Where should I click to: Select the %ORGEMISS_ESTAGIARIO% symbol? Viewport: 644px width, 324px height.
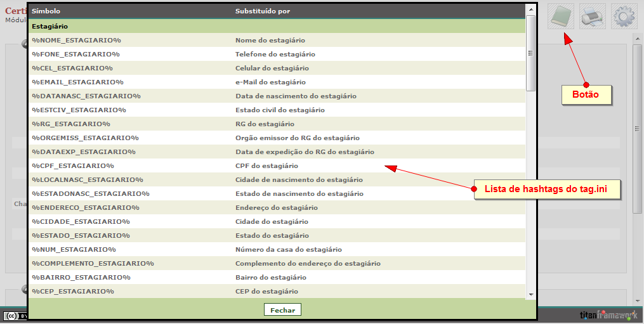pos(85,138)
